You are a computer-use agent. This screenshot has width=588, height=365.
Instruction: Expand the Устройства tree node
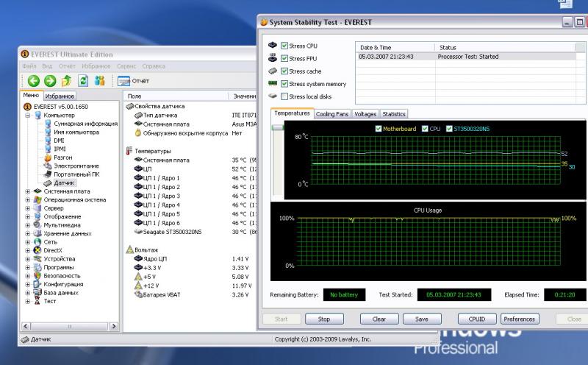pyautogui.click(x=27, y=259)
